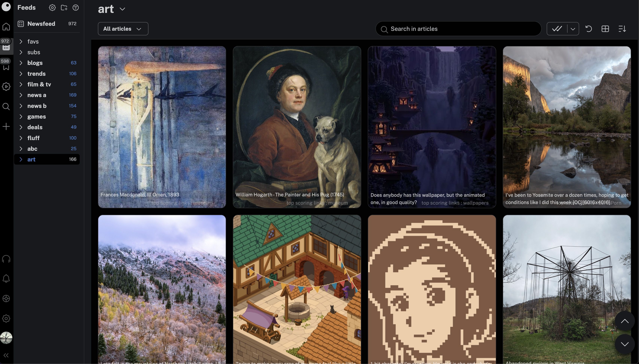This screenshot has width=639, height=364.
Task: Select the 'film & tv' feed item
Action: (39, 84)
